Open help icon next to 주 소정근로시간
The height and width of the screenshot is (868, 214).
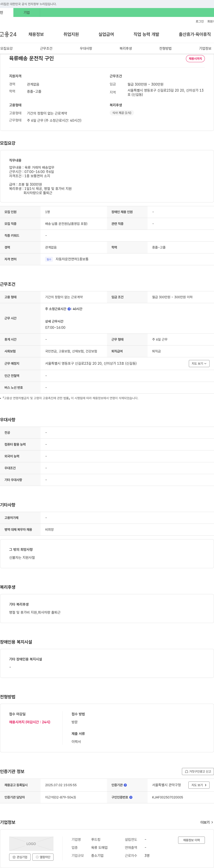[69, 309]
